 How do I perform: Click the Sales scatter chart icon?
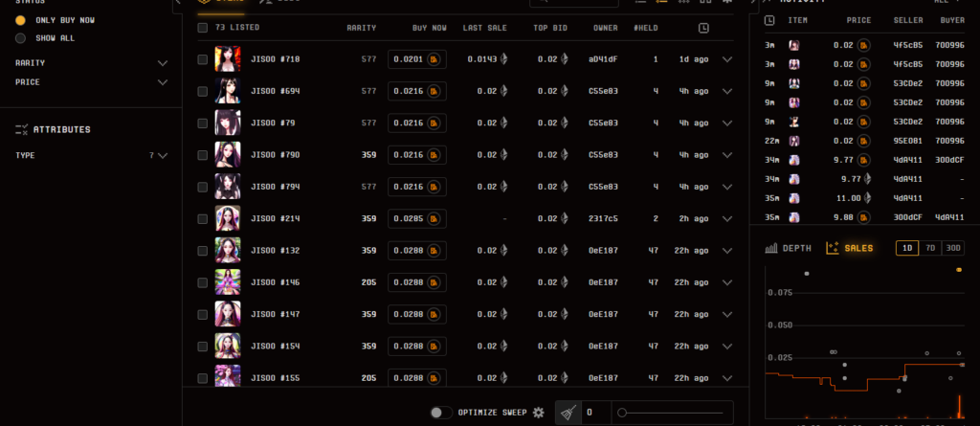832,248
